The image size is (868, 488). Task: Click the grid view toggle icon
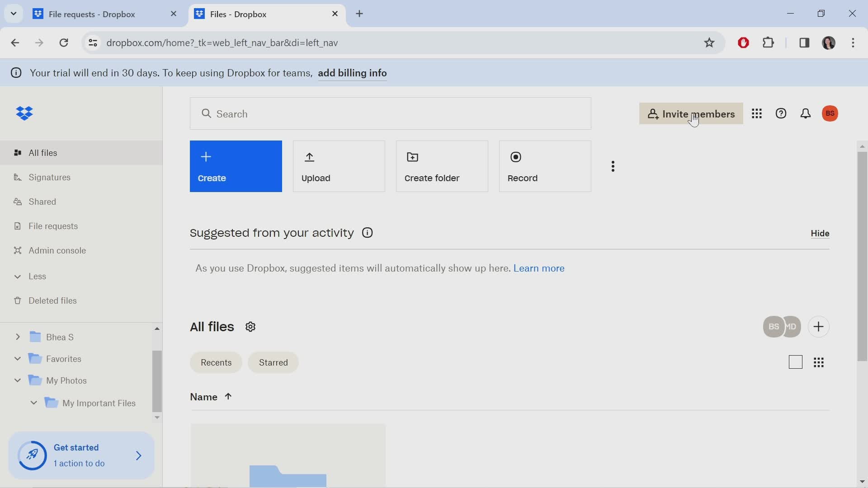point(819,362)
